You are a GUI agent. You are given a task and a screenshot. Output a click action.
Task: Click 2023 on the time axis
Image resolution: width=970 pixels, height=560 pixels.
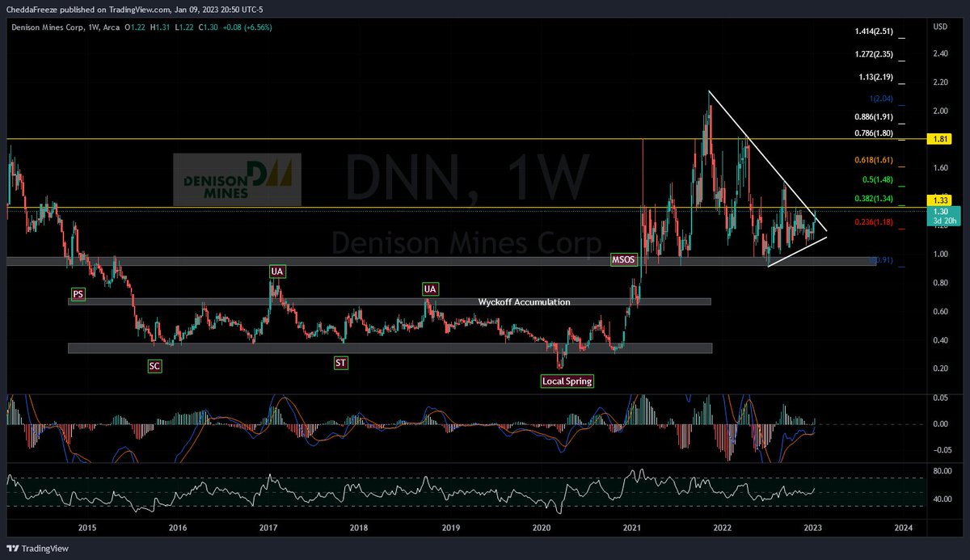813,528
